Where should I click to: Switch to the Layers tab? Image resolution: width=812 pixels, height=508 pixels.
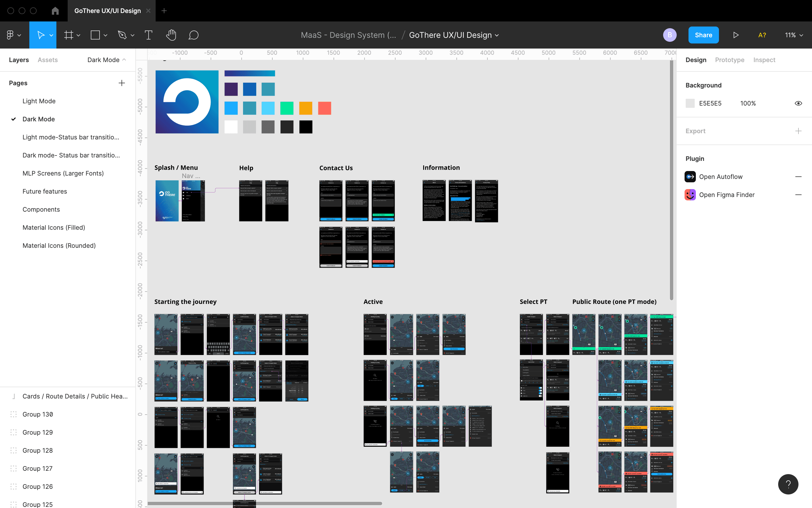[19, 60]
